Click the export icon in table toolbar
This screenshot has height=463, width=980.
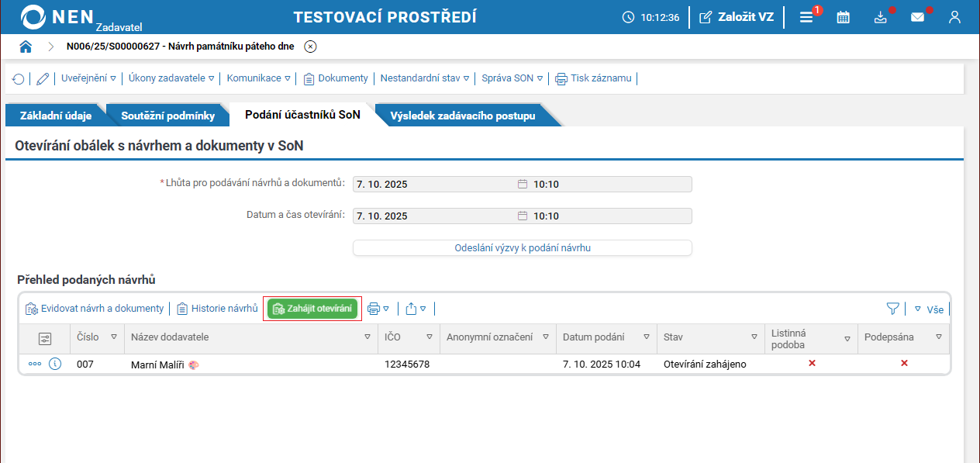pyautogui.click(x=411, y=309)
